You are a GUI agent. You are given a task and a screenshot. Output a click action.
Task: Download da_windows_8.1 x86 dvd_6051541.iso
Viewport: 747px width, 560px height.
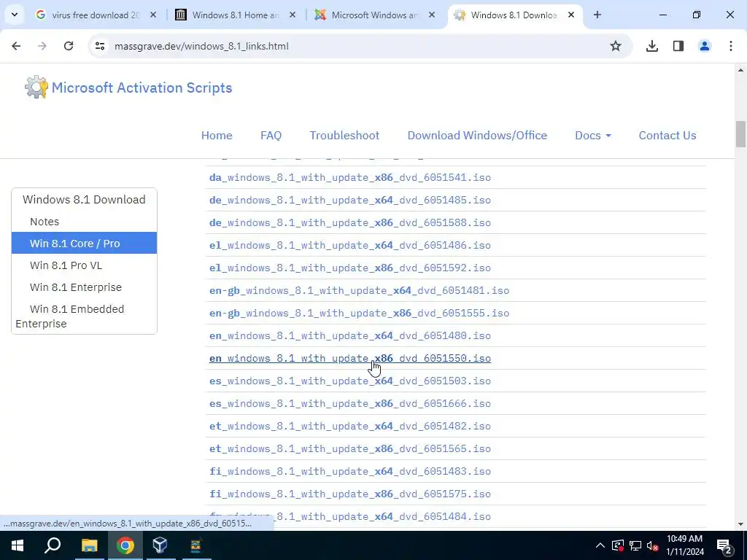(350, 177)
